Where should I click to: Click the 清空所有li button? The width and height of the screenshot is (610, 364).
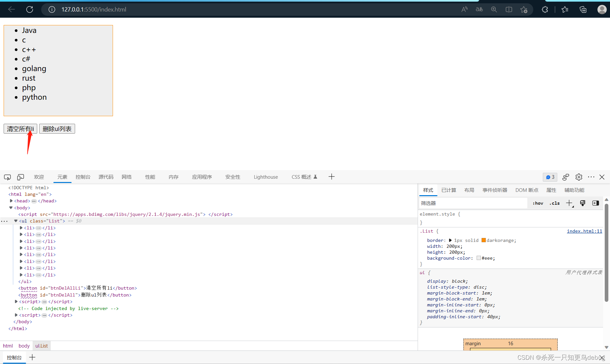20,129
